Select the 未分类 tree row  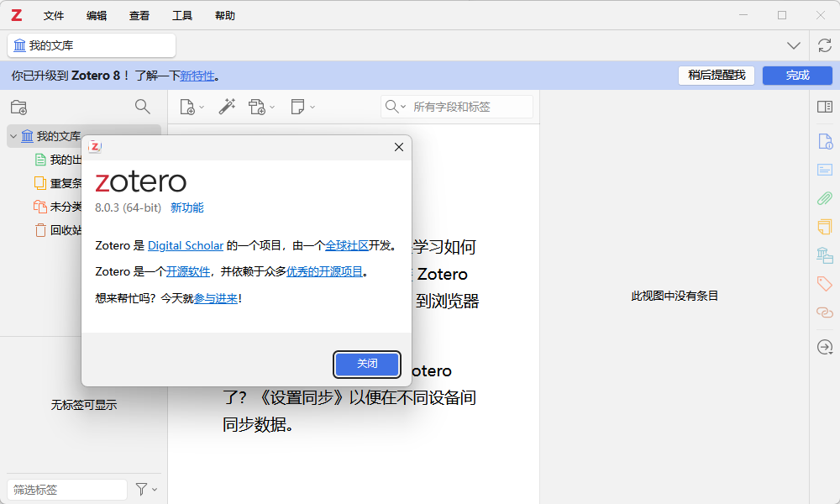(57, 207)
